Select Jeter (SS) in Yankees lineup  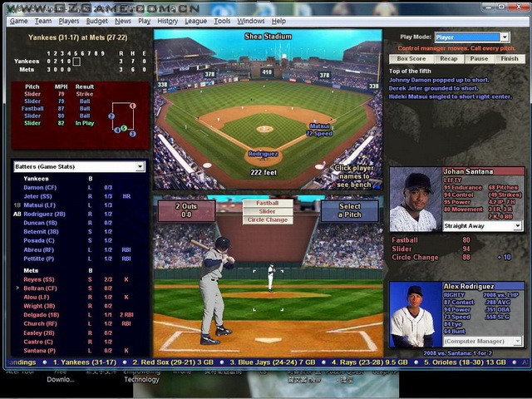37,196
